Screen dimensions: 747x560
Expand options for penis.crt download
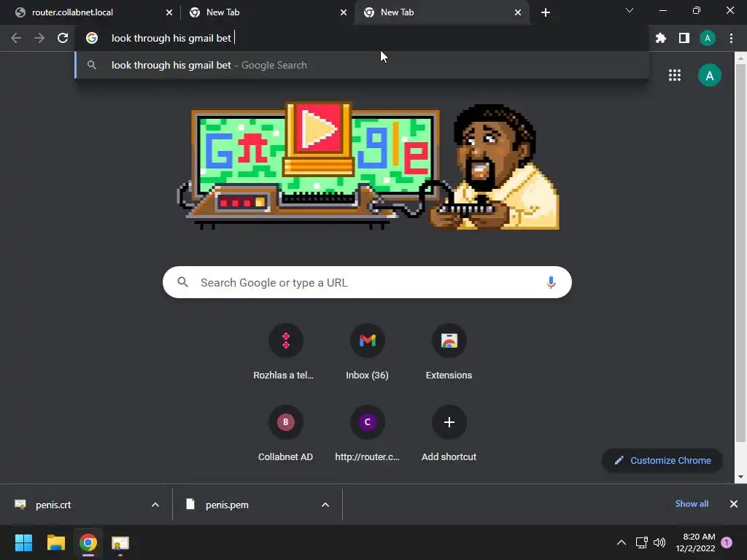[155, 505]
